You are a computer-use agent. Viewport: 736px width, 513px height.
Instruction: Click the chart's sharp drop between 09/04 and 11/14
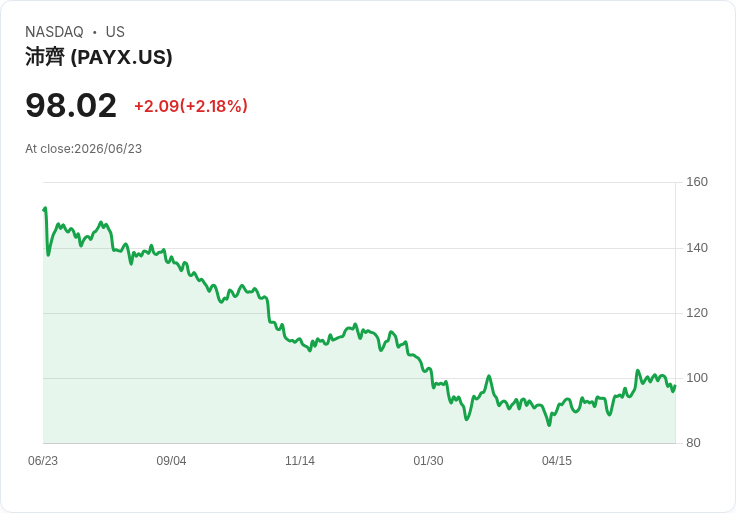pyautogui.click(x=268, y=310)
